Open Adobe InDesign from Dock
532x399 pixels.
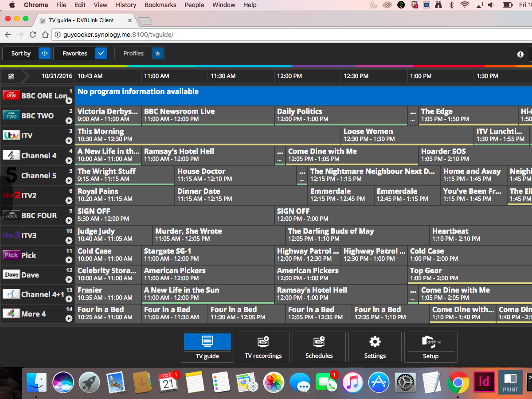tap(484, 382)
